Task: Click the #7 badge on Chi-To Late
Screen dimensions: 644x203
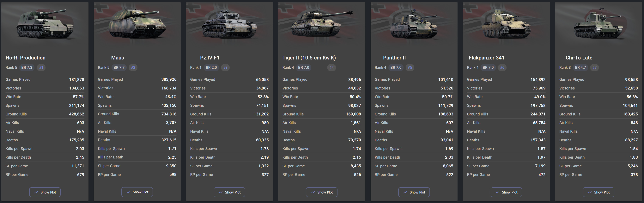Action: 594,67
